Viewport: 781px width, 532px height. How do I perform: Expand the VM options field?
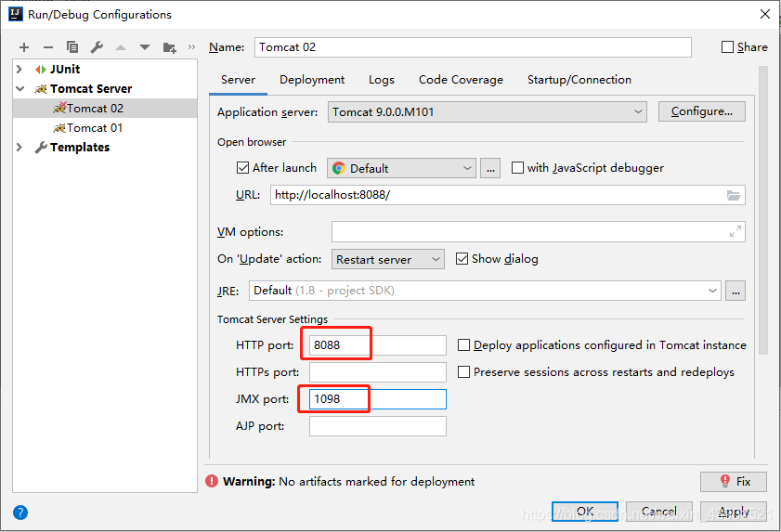point(735,231)
